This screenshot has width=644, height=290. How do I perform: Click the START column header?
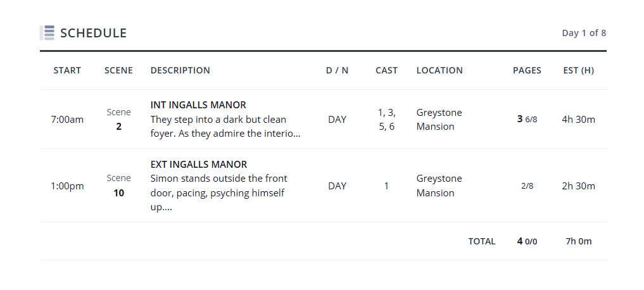(x=67, y=70)
